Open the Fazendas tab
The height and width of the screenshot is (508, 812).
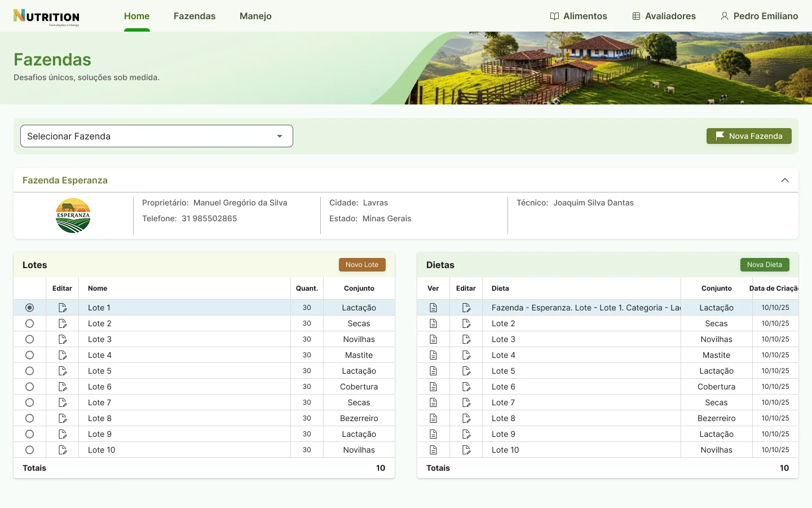pos(195,16)
